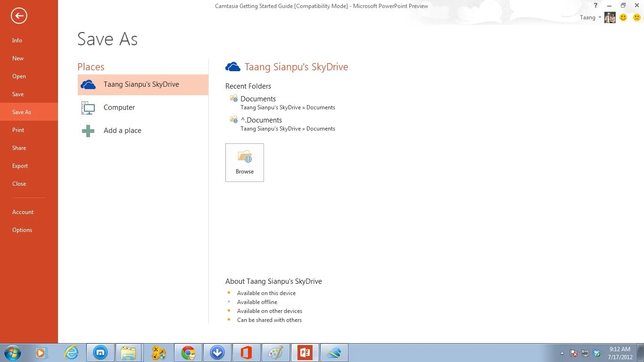Viewport: 644px width, 362px height.
Task: Expand the Taang account dropdown arrow
Action: (x=600, y=17)
